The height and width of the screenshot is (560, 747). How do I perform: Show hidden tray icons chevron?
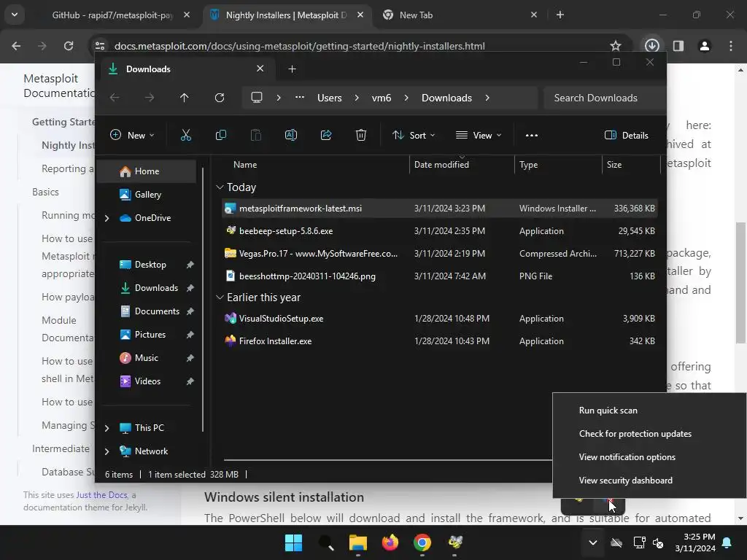tap(592, 542)
